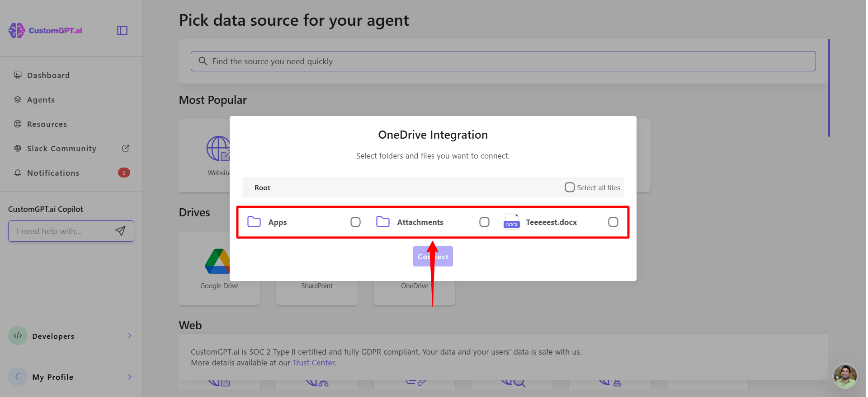Click the Website globe icon
Viewport: 868px width, 397px height.
click(x=218, y=149)
